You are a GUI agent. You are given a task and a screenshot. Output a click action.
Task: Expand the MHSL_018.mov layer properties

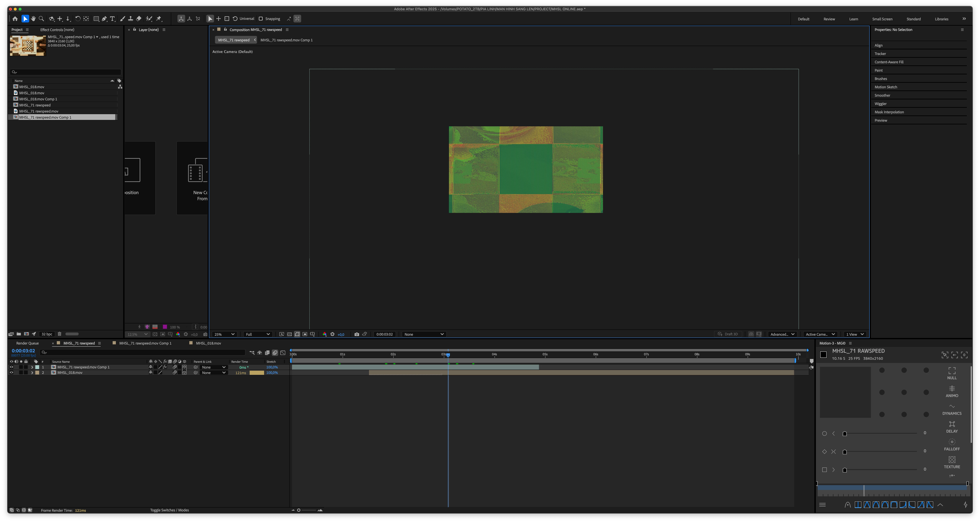(x=32, y=373)
